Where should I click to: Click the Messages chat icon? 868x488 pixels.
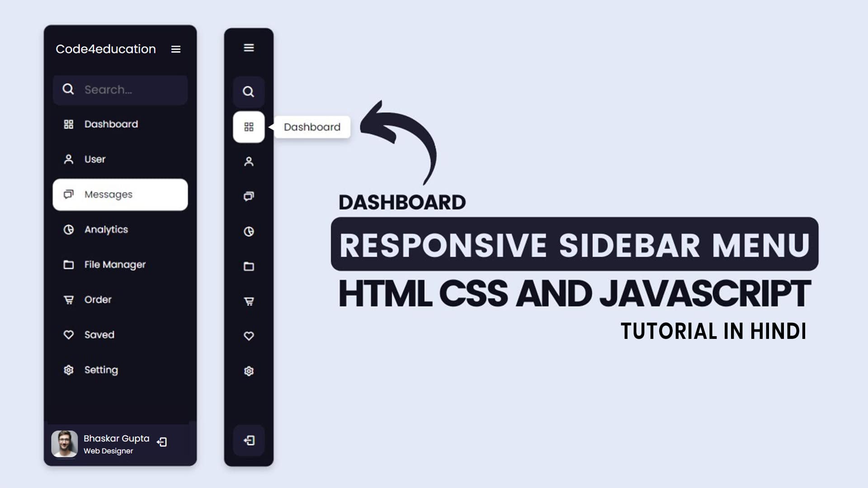67,194
